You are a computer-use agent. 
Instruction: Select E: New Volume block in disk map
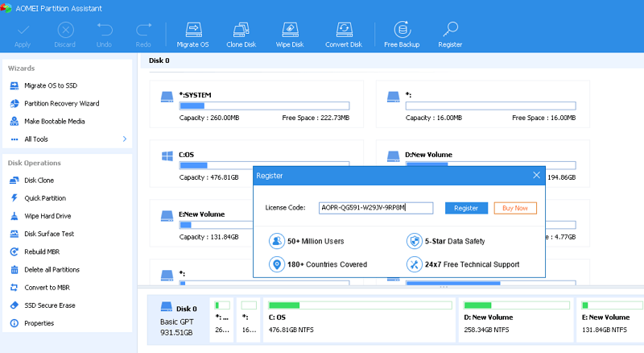pyautogui.click(x=610, y=320)
